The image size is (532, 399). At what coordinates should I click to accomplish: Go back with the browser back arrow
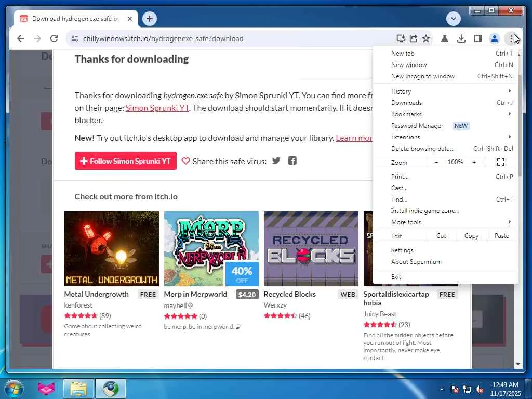point(21,38)
